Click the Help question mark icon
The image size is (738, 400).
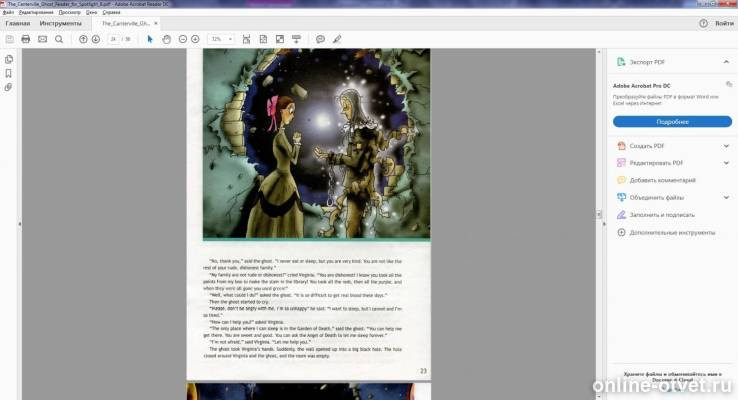[x=703, y=23]
